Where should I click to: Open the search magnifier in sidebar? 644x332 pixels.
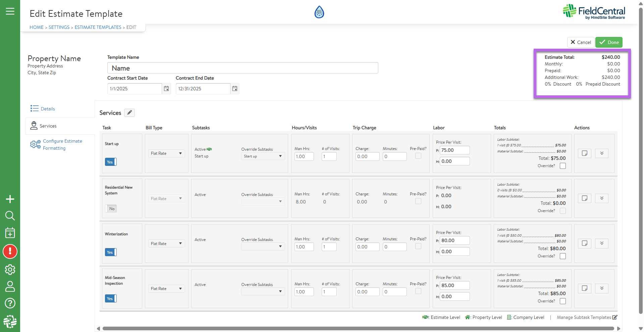[10, 216]
